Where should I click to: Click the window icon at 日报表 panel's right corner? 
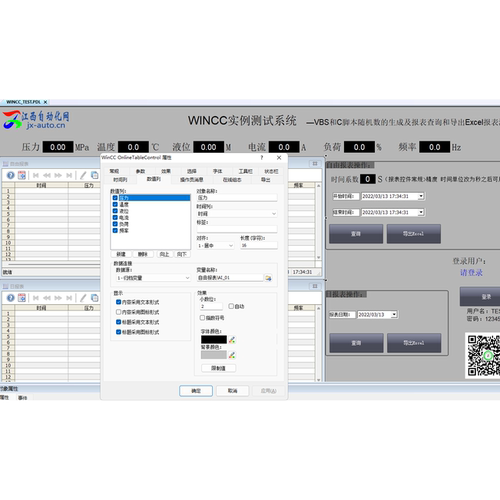point(315,286)
